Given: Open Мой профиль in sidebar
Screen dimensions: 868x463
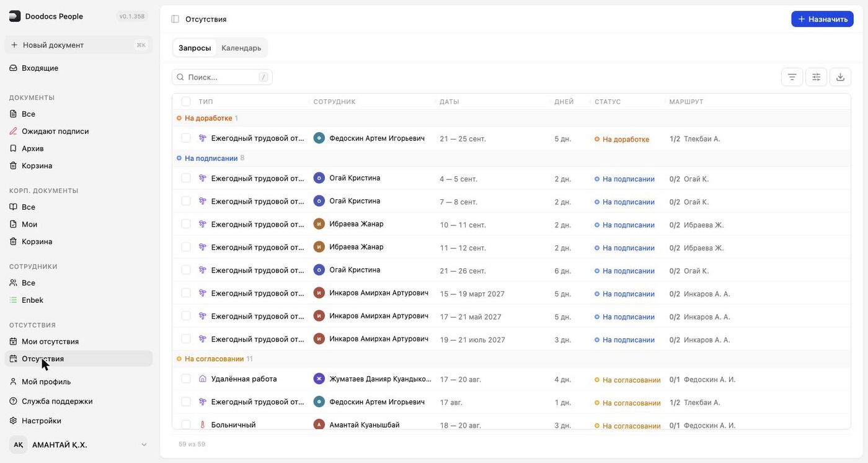Looking at the screenshot, I should 78,382.
